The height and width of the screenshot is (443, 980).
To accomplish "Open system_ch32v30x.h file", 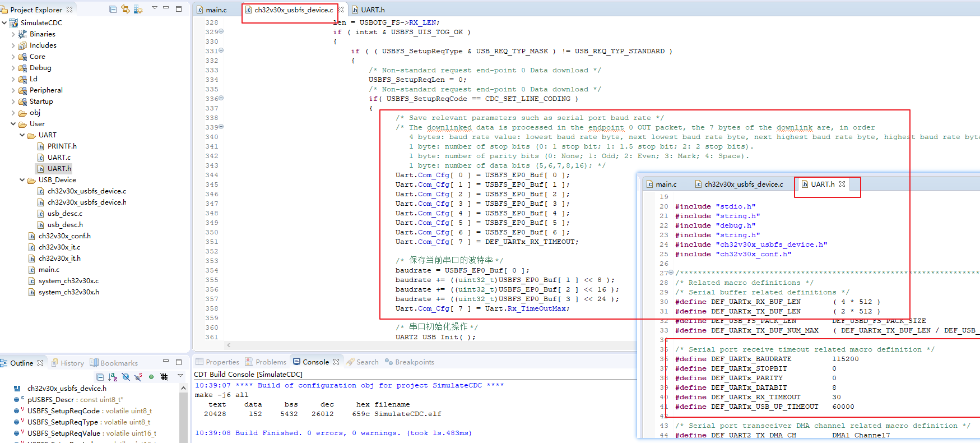I will (x=64, y=292).
